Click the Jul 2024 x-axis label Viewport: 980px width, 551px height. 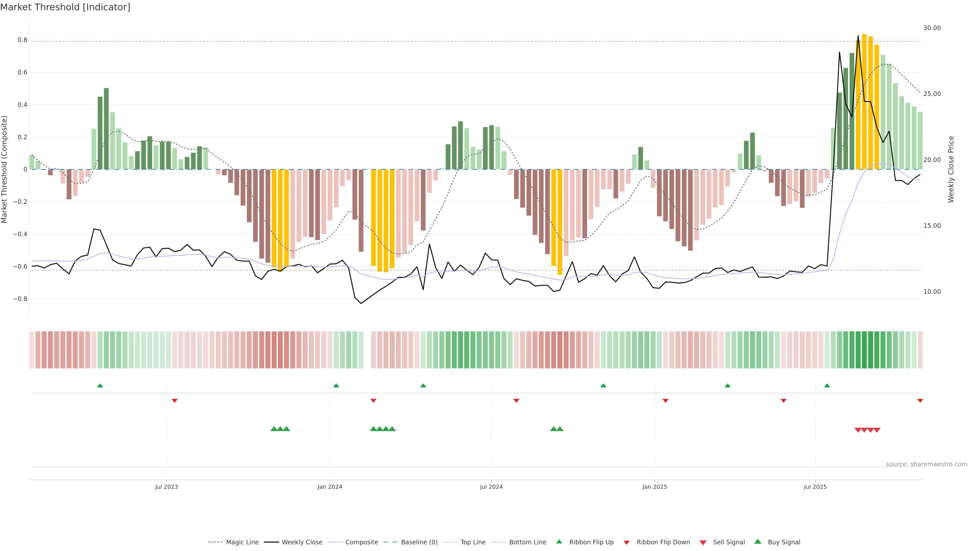(x=491, y=487)
